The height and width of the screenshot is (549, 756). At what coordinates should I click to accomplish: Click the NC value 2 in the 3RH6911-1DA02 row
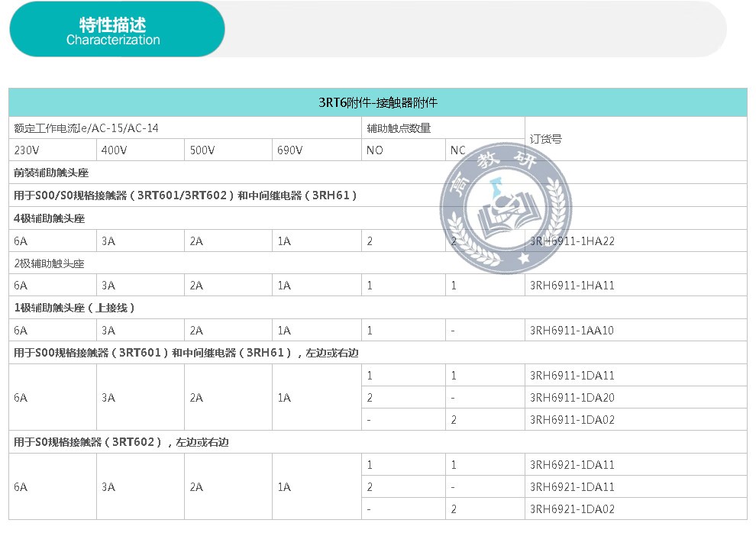(x=454, y=420)
